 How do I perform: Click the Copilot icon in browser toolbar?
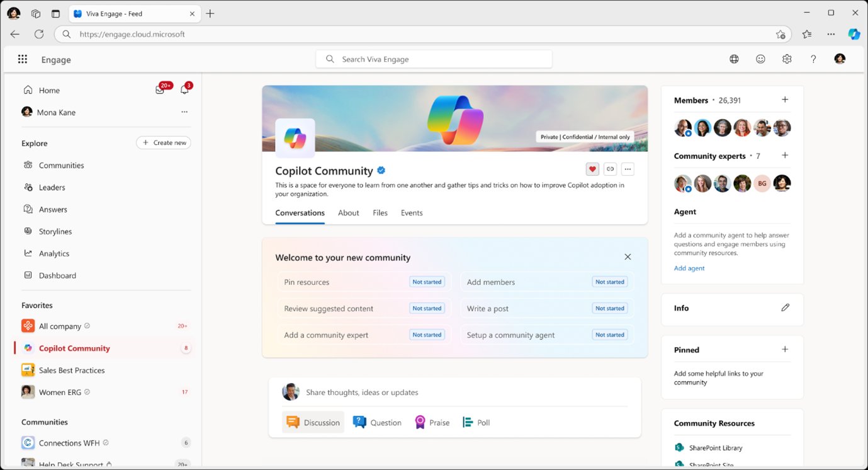[854, 34]
